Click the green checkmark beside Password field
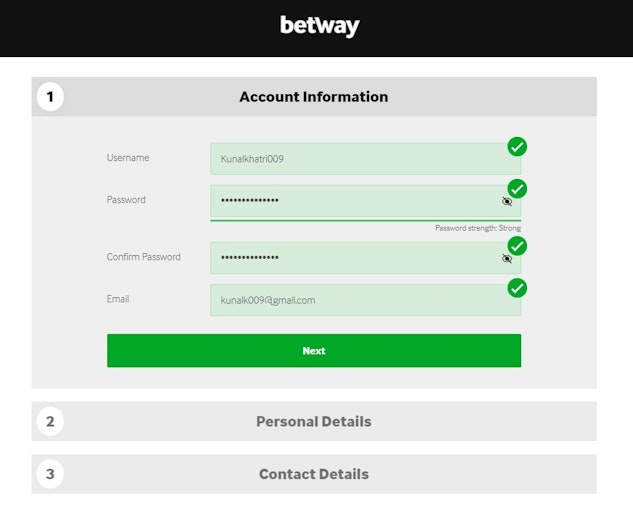The height and width of the screenshot is (516, 633). point(517,188)
